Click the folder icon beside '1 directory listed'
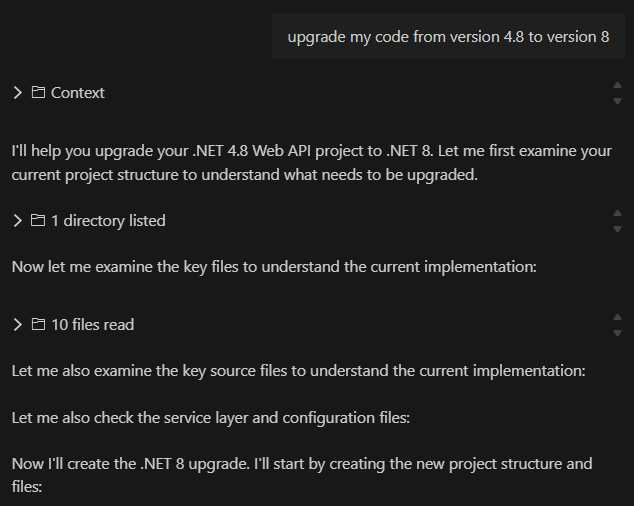 [38, 220]
